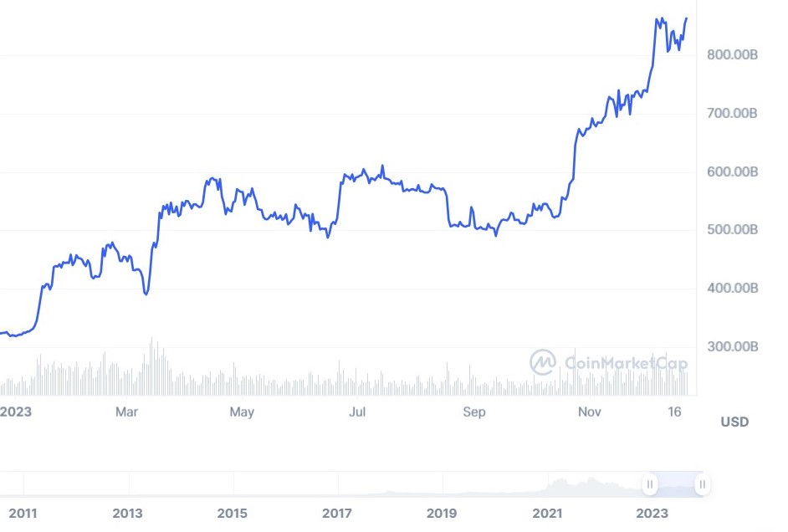Click the chart dip near March

coord(146,294)
